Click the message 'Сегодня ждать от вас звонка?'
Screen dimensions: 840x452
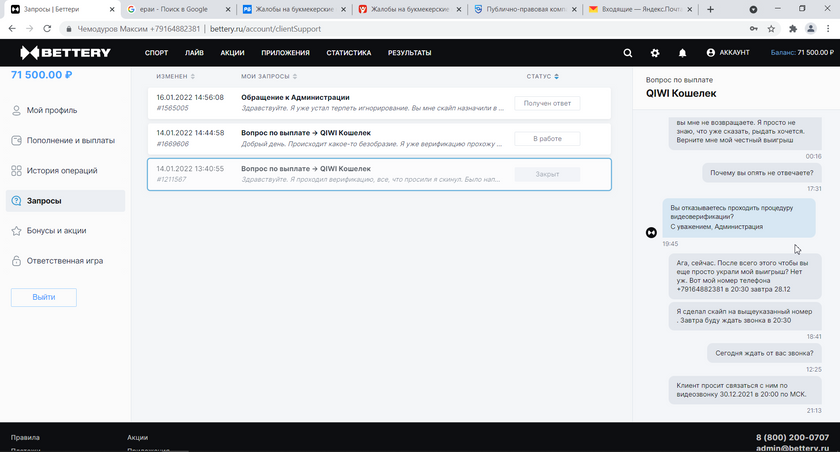(764, 353)
